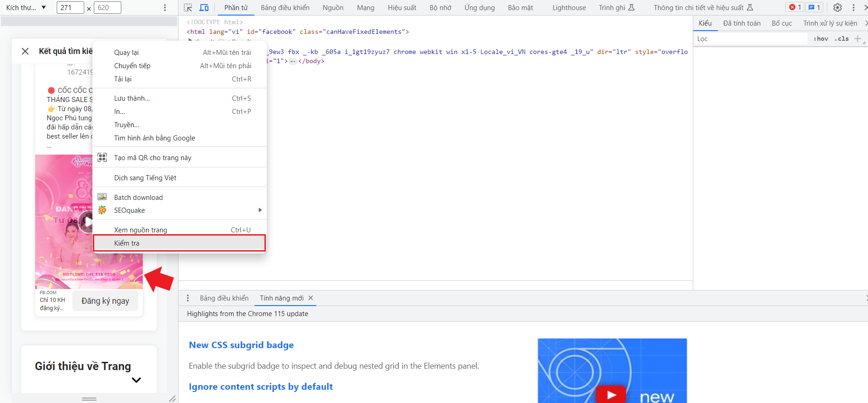Grab the viewport corner resize handle
The width and height of the screenshot is (868, 403).
(x=173, y=399)
